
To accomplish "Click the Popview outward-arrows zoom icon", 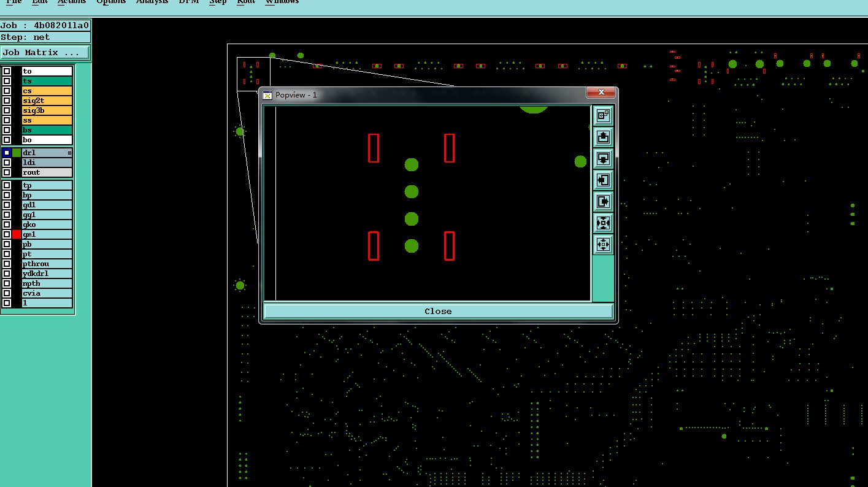I will pyautogui.click(x=603, y=244).
